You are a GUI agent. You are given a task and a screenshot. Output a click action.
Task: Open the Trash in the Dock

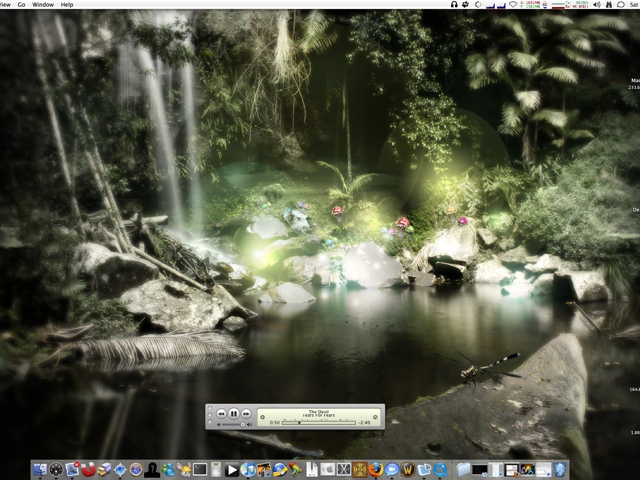click(x=559, y=470)
